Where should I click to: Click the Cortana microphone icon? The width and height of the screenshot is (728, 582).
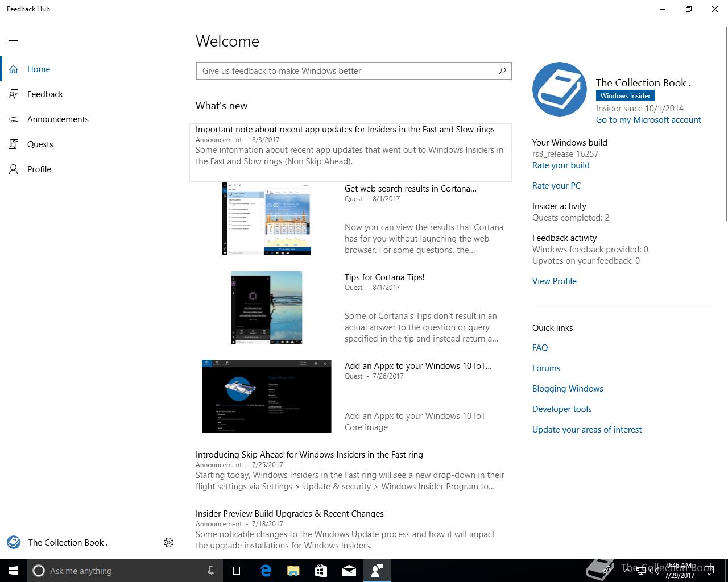(x=211, y=571)
